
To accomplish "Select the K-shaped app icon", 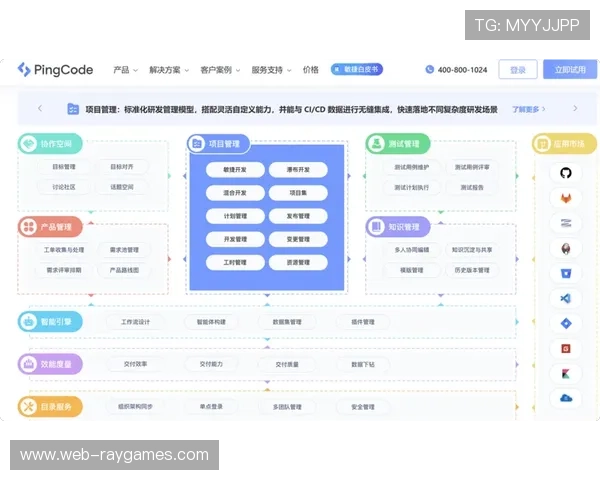I will pos(566,374).
